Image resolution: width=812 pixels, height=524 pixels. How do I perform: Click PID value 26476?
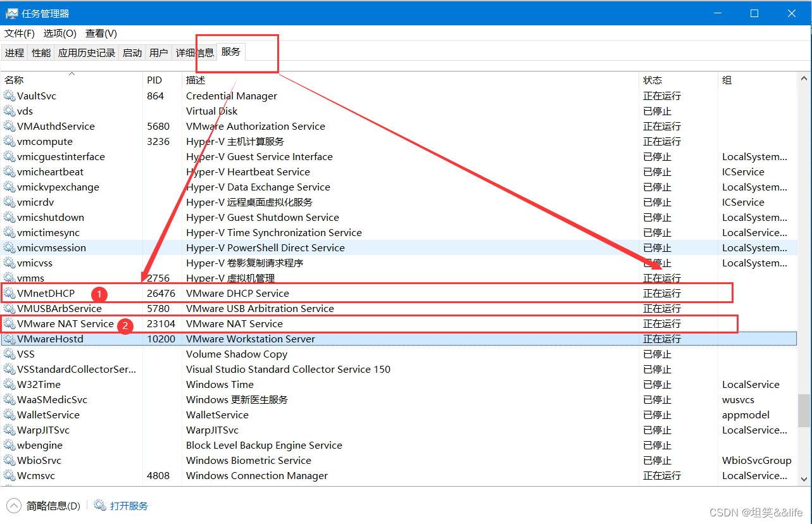click(x=161, y=294)
